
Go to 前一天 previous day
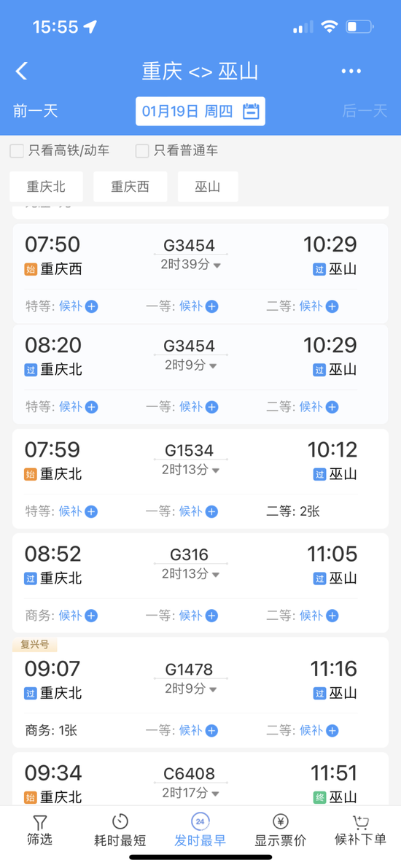(x=36, y=111)
